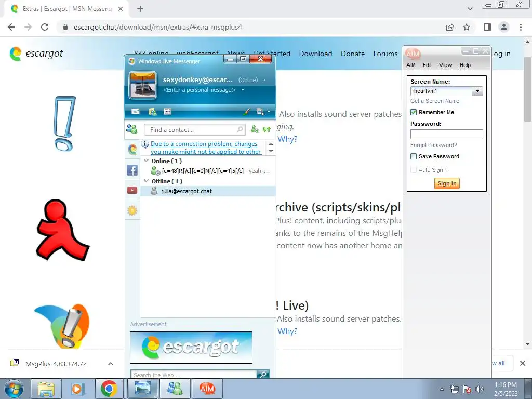532x399 pixels.
Task: Switch to AIM from the taskbar
Action: [x=207, y=389]
